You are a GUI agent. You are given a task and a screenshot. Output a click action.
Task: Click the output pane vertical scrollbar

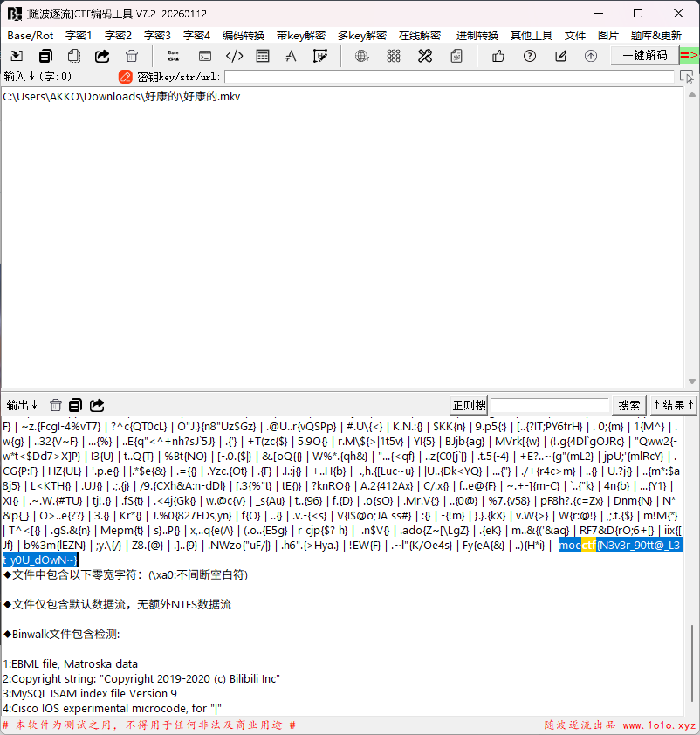pyautogui.click(x=692, y=663)
